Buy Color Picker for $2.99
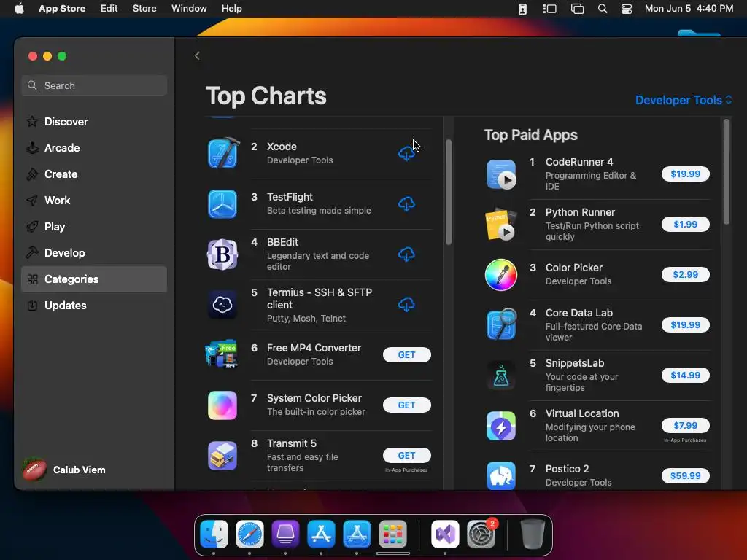 (x=686, y=274)
